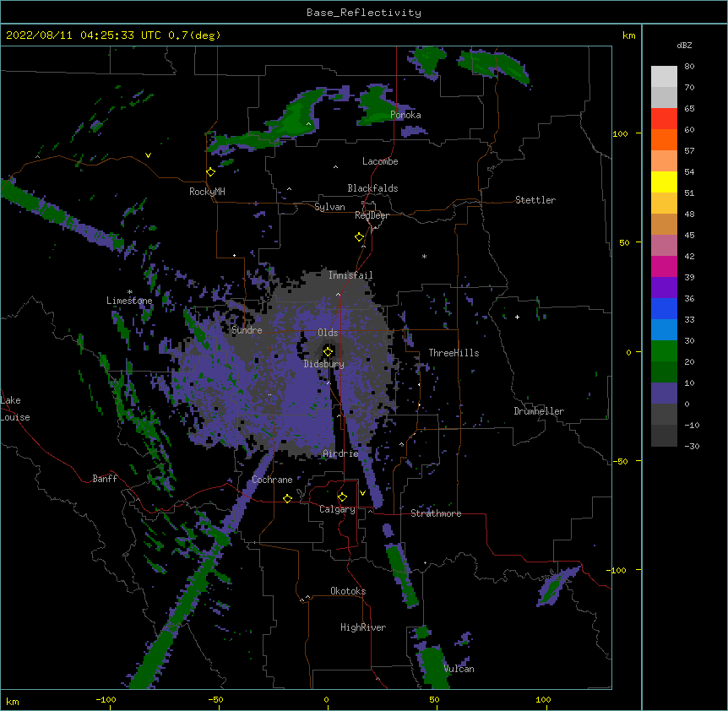Click the yellow V marker northwest of RockyMH
Screen dimensions: 728x711
pos(148,155)
